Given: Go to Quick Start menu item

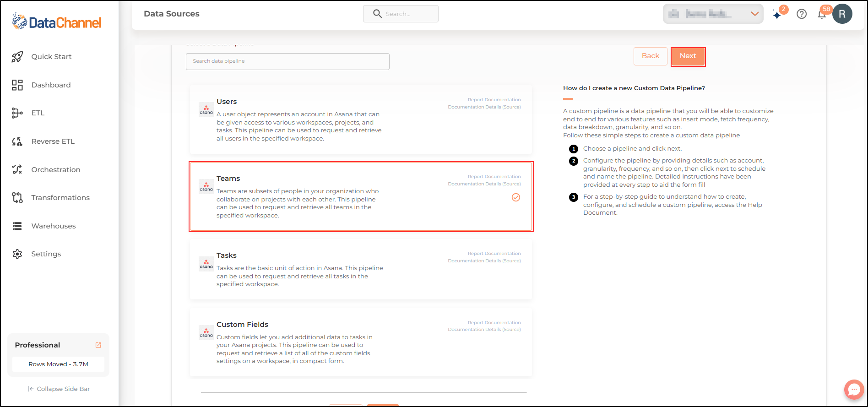Looking at the screenshot, I should point(51,57).
